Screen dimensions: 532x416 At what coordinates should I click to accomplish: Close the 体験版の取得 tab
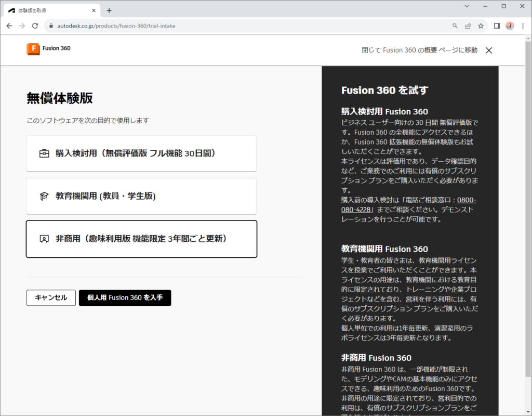(x=94, y=10)
